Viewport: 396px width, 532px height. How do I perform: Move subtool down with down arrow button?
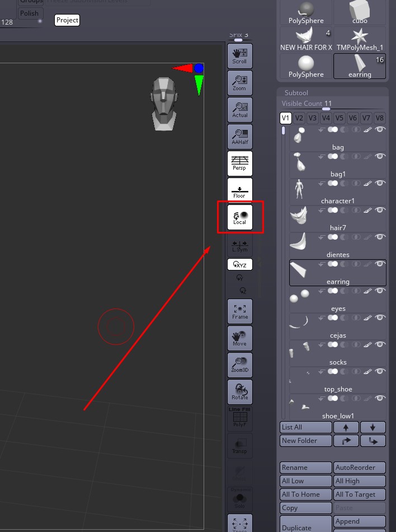(x=373, y=427)
